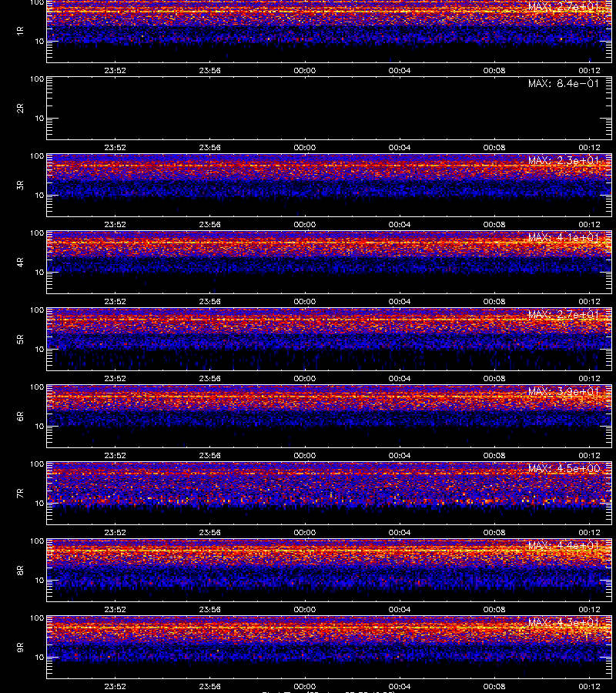Click the 00:00 tick below 7R panel

click(x=305, y=533)
